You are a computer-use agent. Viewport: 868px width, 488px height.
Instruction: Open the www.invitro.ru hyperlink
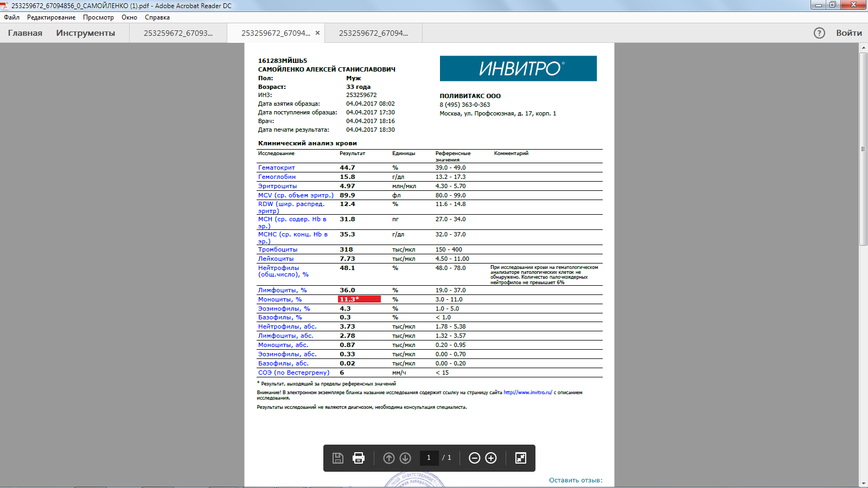pyautogui.click(x=527, y=393)
